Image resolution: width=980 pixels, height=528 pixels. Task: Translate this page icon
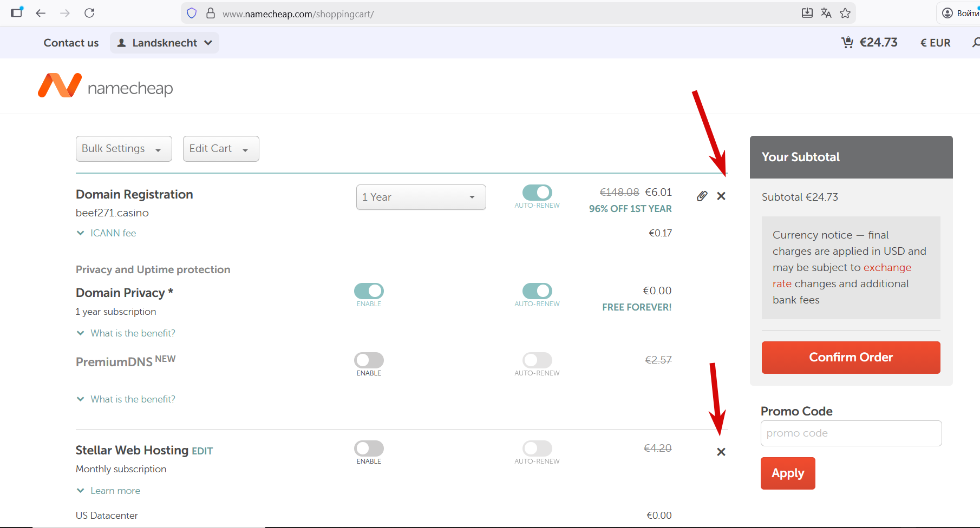pos(826,13)
